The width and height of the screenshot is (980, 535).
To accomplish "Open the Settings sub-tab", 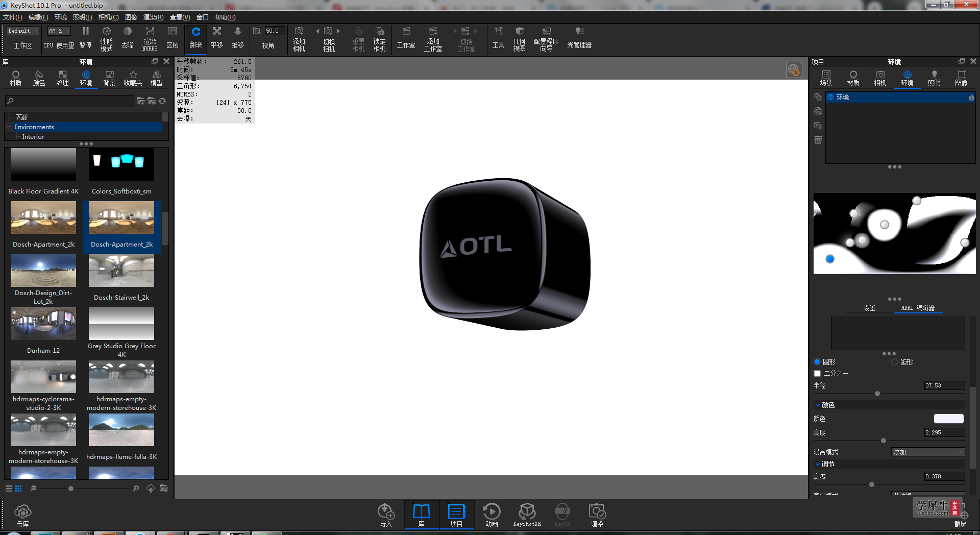I will 869,308.
